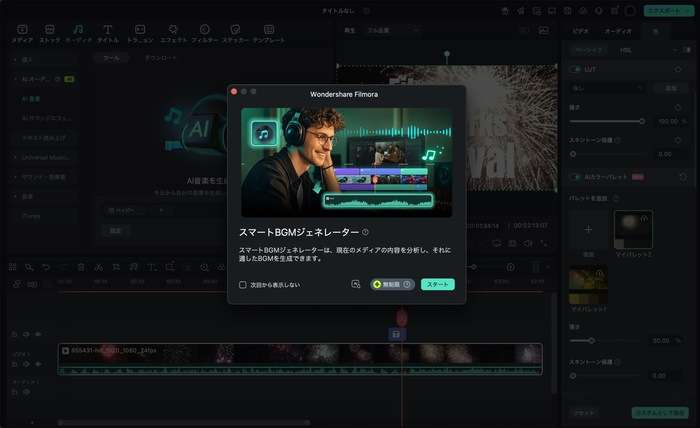Click the search icon in timeline toolbar
The width and height of the screenshot is (700, 428).
(x=29, y=267)
